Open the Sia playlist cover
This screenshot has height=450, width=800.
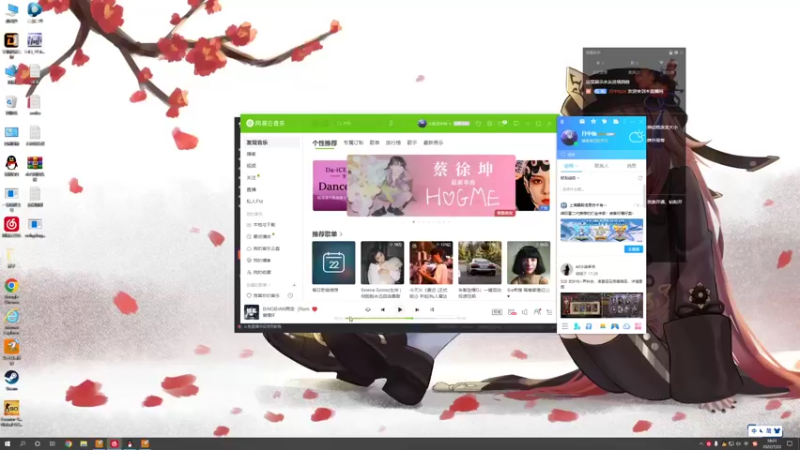pos(529,263)
